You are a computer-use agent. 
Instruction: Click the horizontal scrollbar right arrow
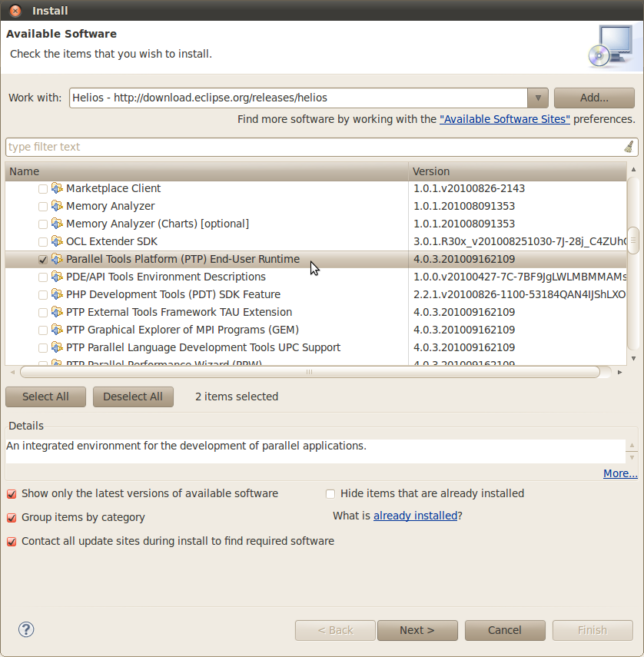click(619, 372)
